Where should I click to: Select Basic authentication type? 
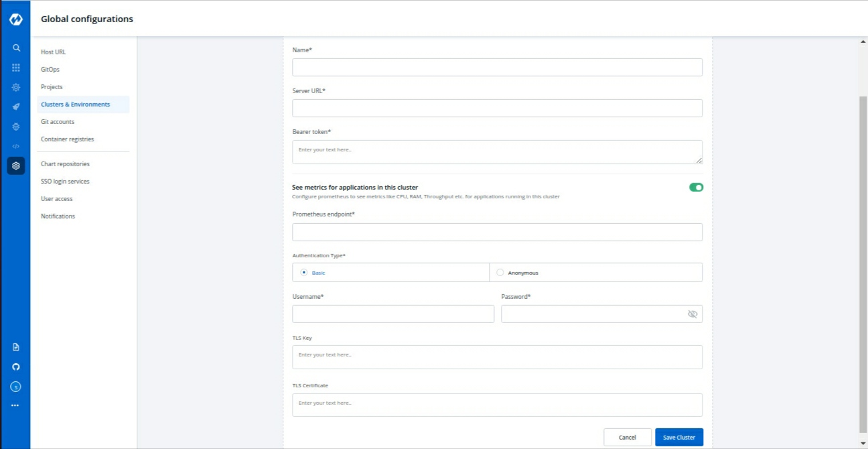304,273
